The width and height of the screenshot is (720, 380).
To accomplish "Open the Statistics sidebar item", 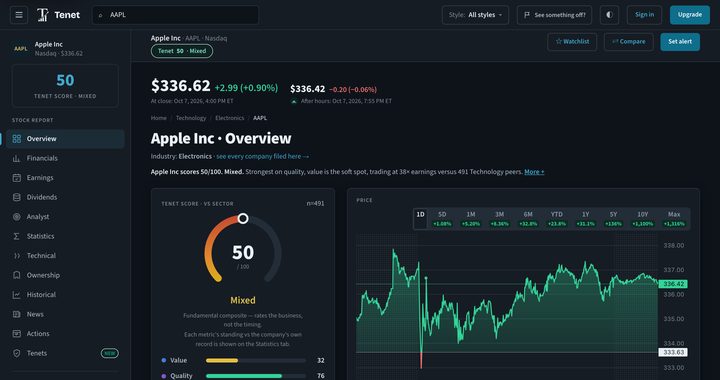I will click(x=65, y=236).
